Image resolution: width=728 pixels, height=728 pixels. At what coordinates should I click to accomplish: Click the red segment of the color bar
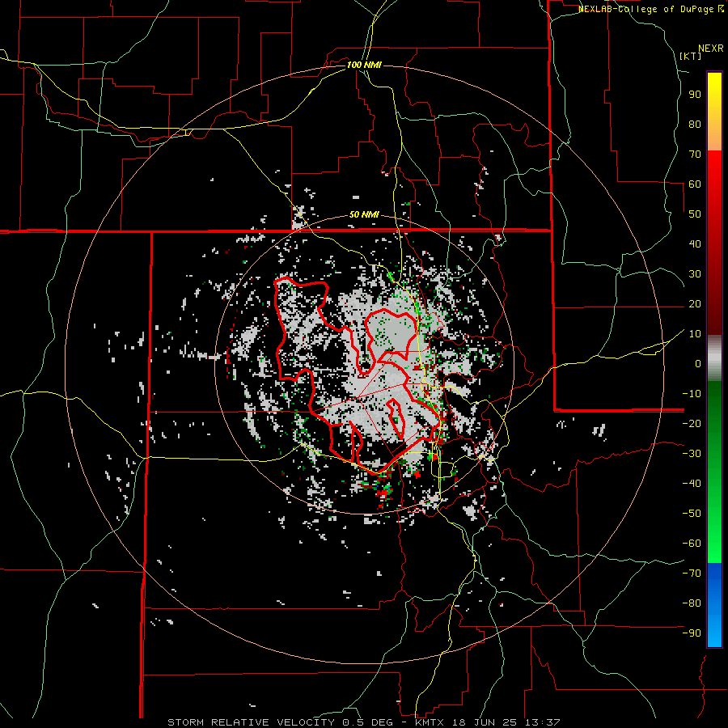pos(714,243)
